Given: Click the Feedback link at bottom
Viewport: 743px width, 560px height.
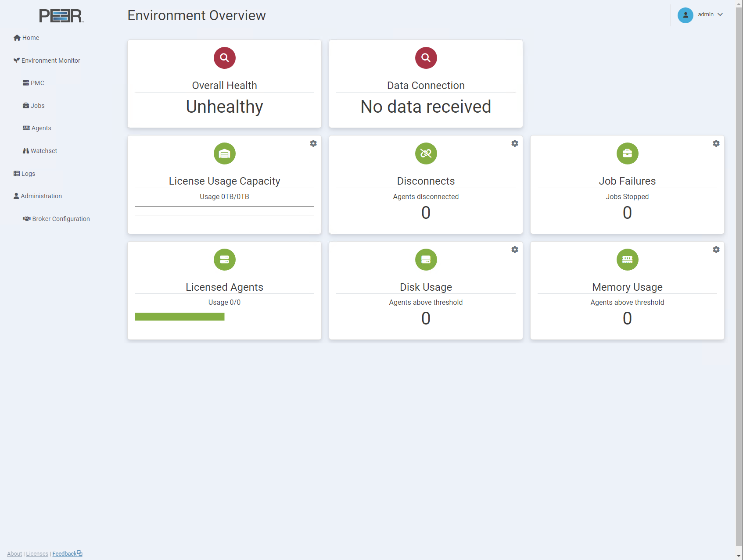Looking at the screenshot, I should [x=64, y=553].
